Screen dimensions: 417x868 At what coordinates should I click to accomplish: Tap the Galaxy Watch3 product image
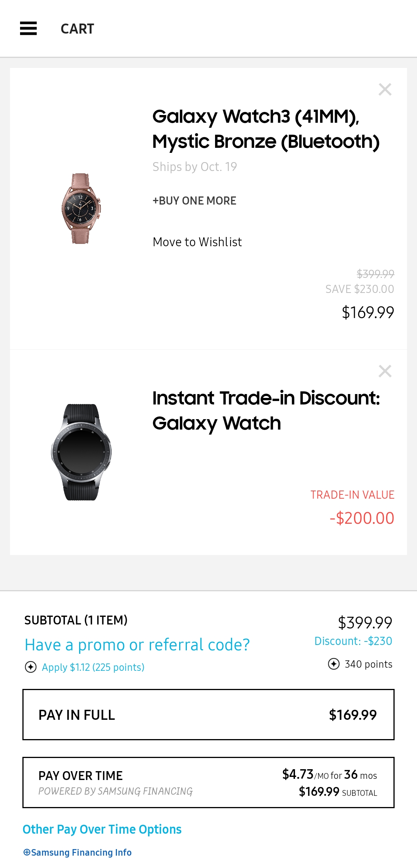coord(81,208)
